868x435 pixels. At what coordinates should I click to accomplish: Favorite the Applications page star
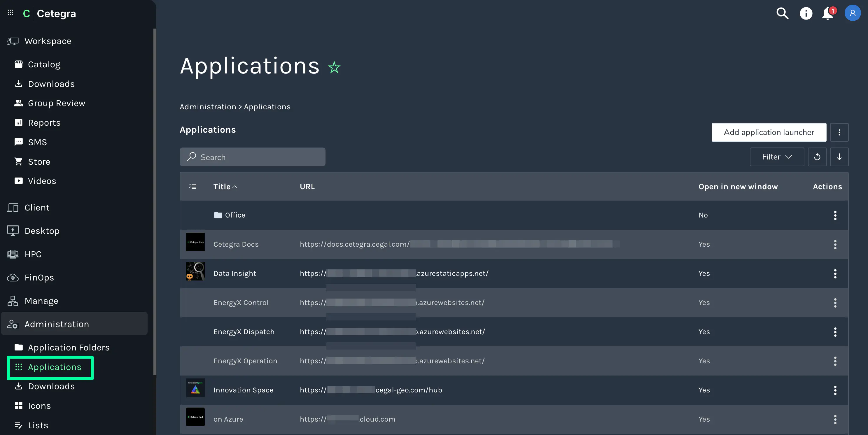pos(334,67)
